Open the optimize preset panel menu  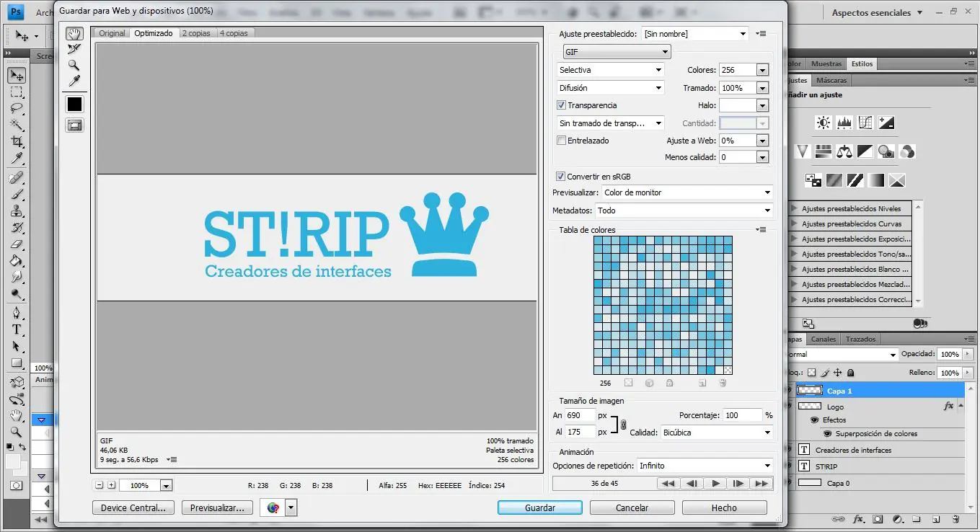[x=761, y=34]
